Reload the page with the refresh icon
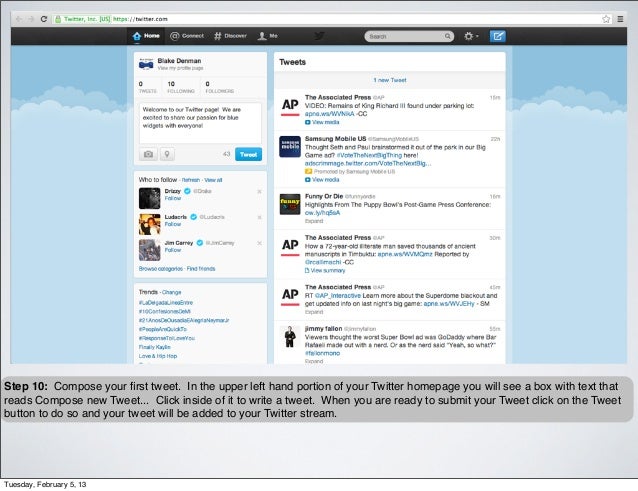 pyautogui.click(x=44, y=19)
